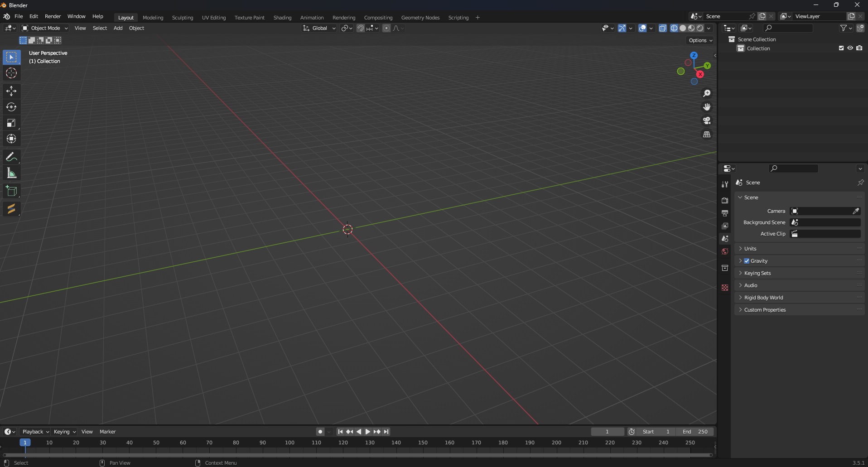Open the Collection properties tab

(x=725, y=268)
